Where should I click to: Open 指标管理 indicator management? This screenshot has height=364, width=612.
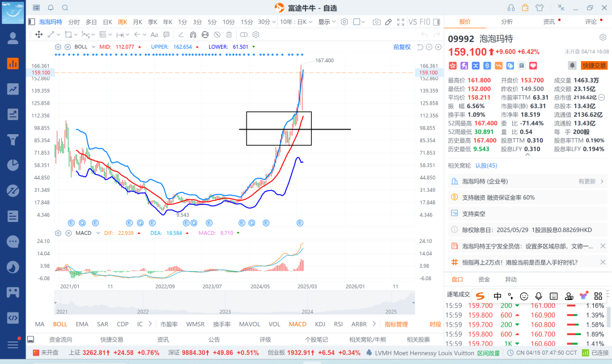pyautogui.click(x=396, y=324)
